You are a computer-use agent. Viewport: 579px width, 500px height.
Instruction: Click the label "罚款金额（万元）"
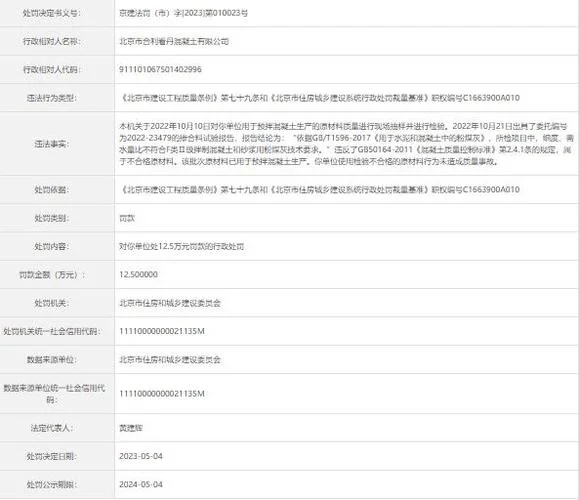click(51, 275)
